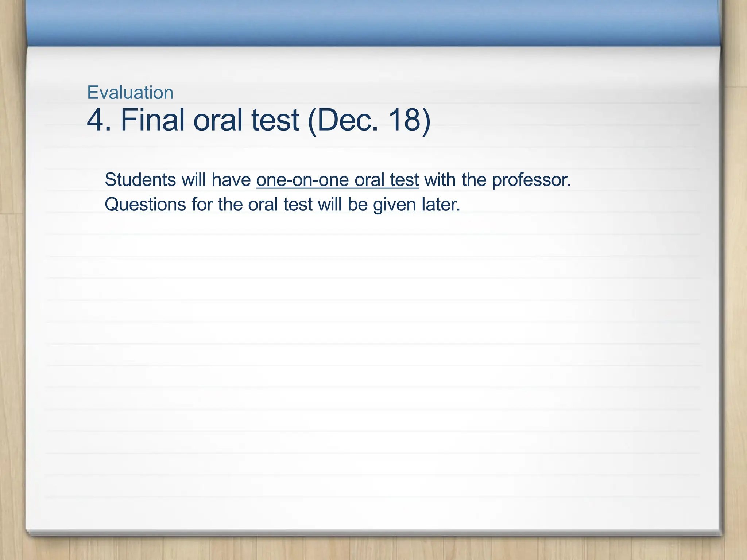Image resolution: width=747 pixels, height=560 pixels.
Task: Click the word 'Students' in body text
Action: (x=140, y=180)
